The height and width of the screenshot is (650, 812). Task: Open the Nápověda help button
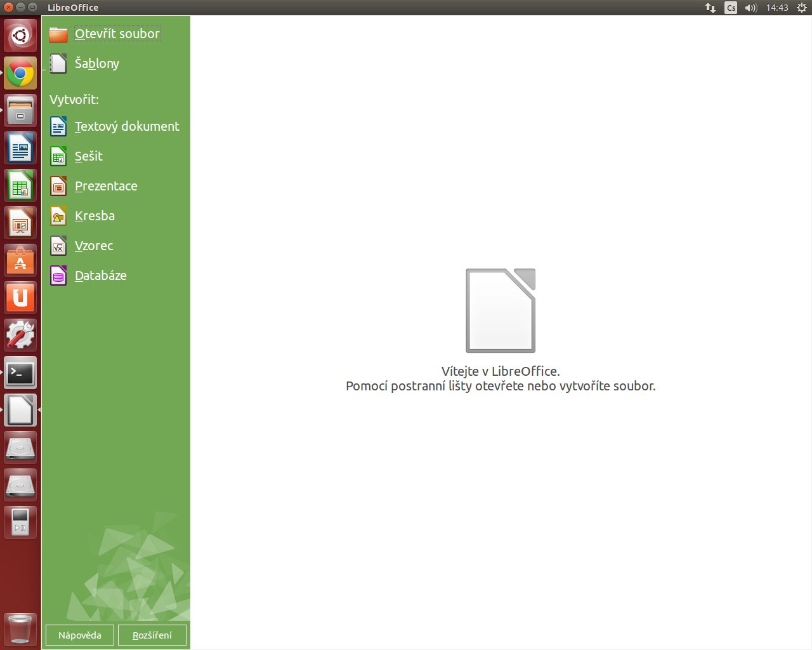point(80,635)
